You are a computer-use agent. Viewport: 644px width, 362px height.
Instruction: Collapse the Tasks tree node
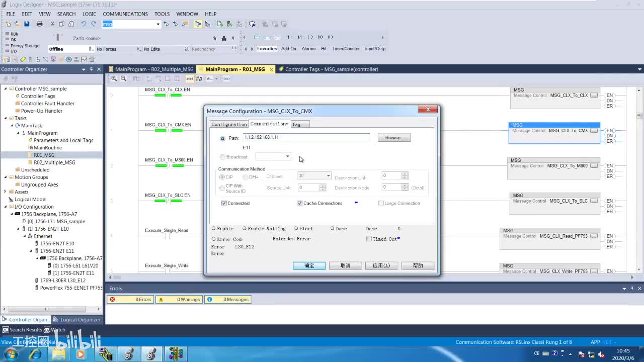pos(6,118)
